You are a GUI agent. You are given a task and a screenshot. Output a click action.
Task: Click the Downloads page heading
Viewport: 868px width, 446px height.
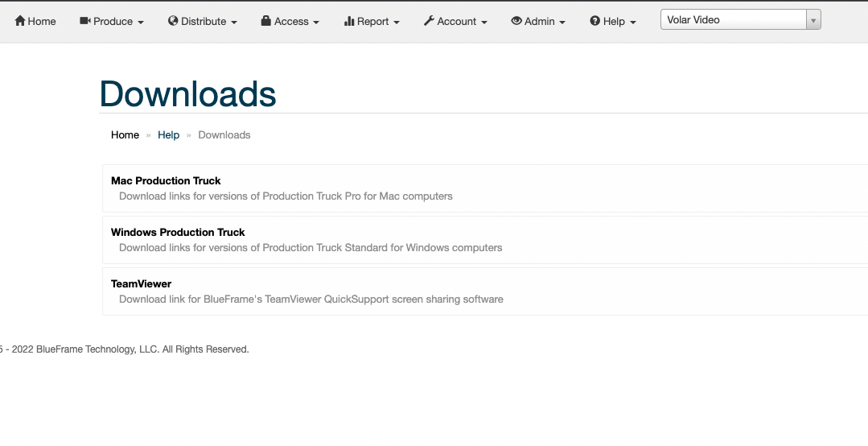(187, 93)
